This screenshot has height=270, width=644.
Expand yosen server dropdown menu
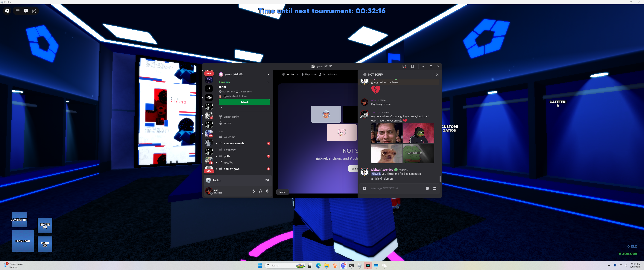(x=268, y=74)
